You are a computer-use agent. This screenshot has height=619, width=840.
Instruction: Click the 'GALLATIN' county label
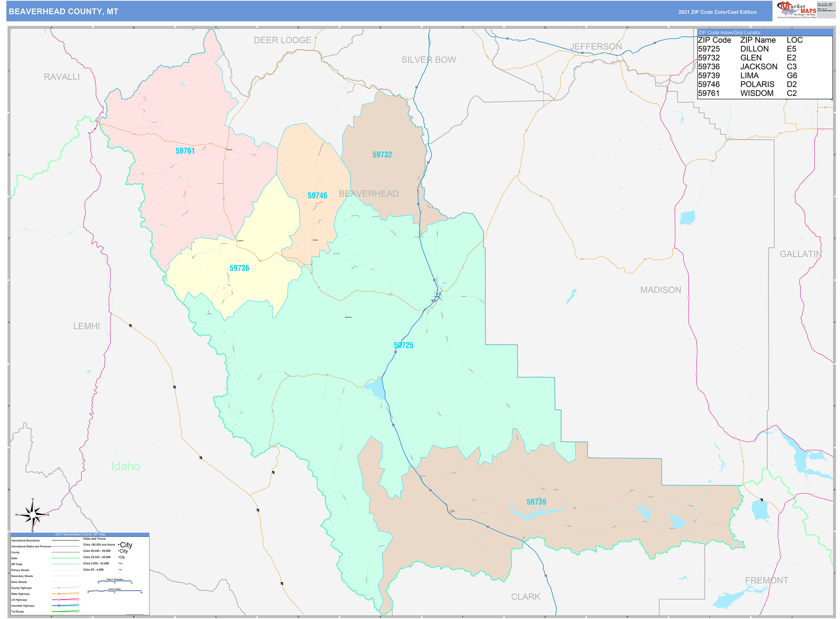[x=800, y=254]
